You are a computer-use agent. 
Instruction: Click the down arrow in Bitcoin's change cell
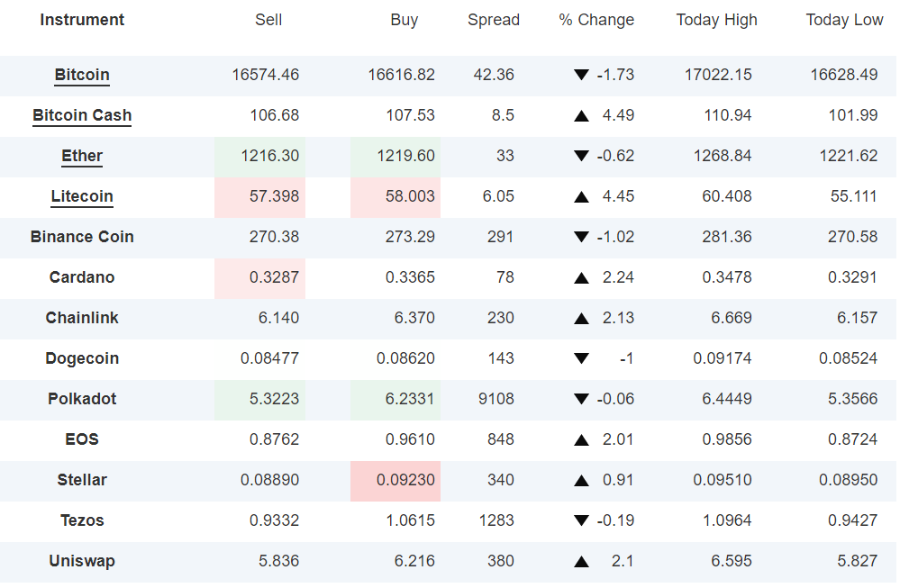pyautogui.click(x=581, y=75)
